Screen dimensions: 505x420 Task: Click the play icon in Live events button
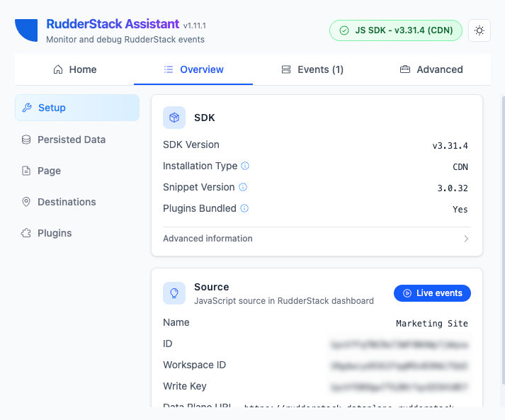[x=407, y=293]
